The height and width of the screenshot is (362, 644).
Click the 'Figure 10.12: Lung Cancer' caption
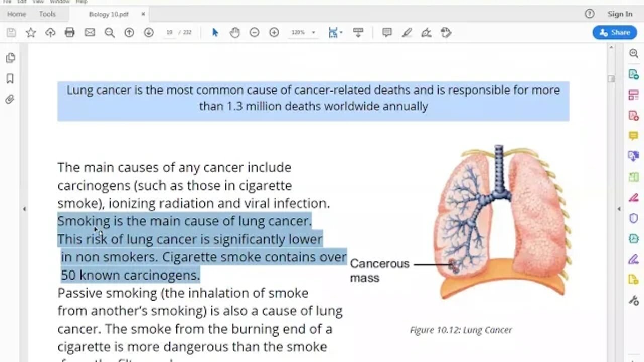(460, 330)
